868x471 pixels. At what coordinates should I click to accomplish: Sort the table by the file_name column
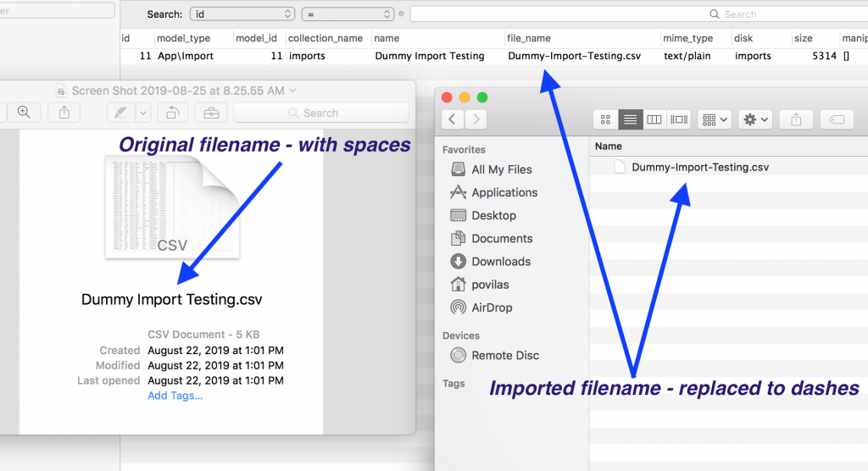pos(529,38)
